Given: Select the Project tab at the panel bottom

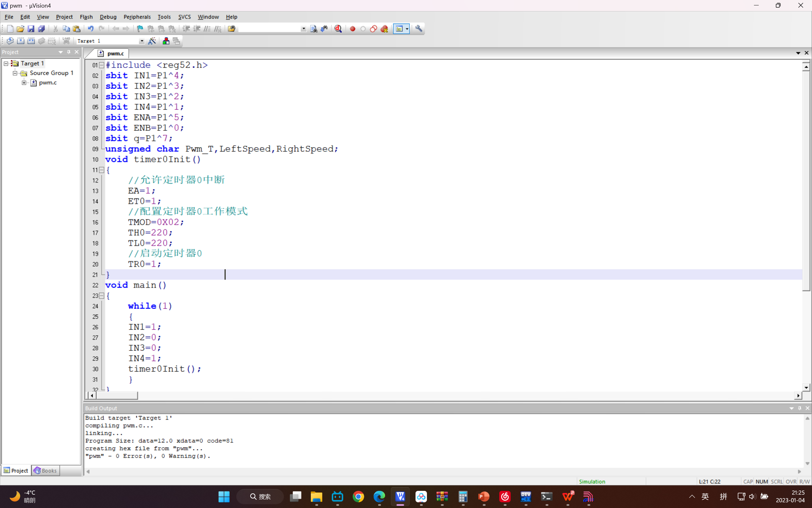Looking at the screenshot, I should click(16, 471).
